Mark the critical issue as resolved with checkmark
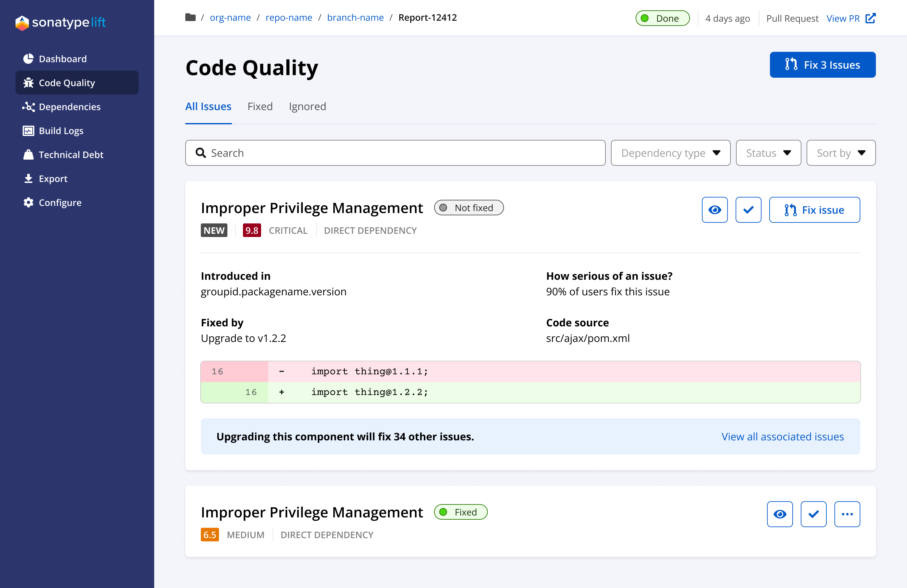The height and width of the screenshot is (588, 907). pos(748,209)
